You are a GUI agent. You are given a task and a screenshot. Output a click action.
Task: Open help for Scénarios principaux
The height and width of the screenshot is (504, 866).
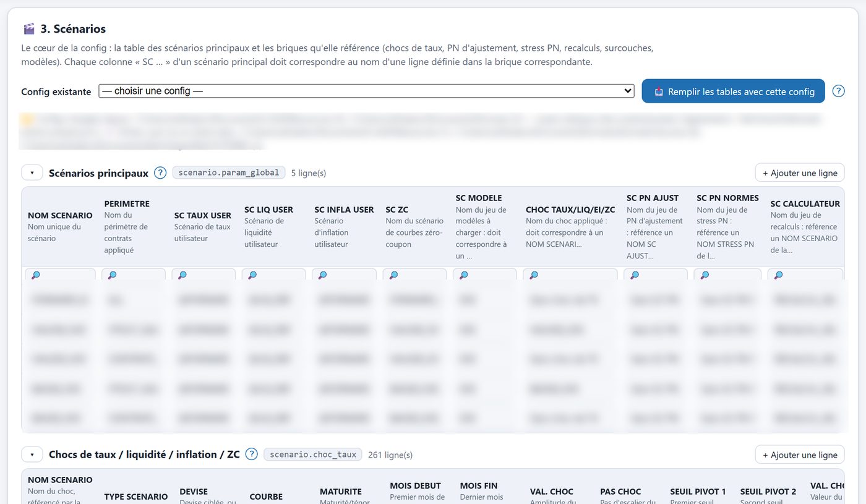click(160, 173)
